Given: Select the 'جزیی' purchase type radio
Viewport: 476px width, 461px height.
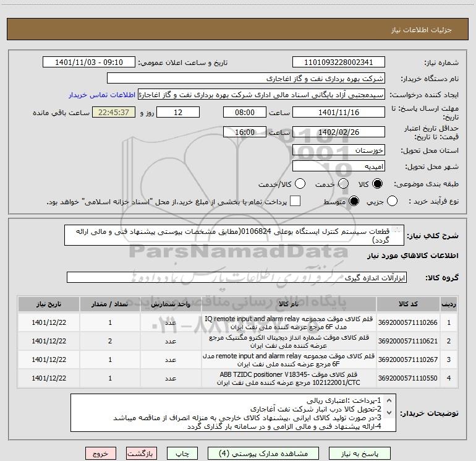Looking at the screenshot, I should (x=392, y=201).
